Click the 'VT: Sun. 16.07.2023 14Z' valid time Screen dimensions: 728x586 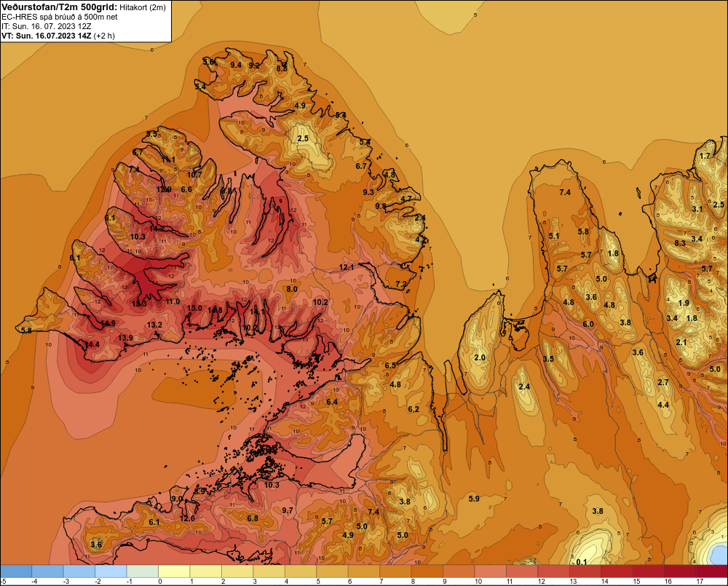(47, 35)
